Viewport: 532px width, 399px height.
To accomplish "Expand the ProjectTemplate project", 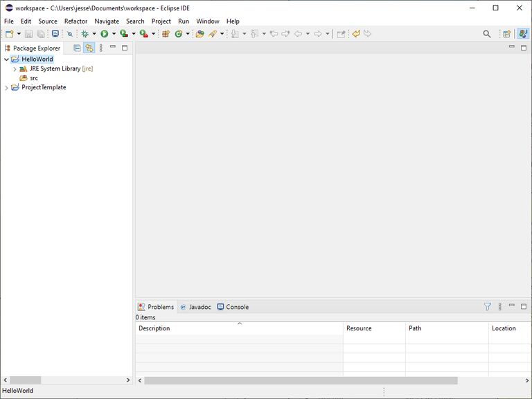I will (x=6, y=88).
